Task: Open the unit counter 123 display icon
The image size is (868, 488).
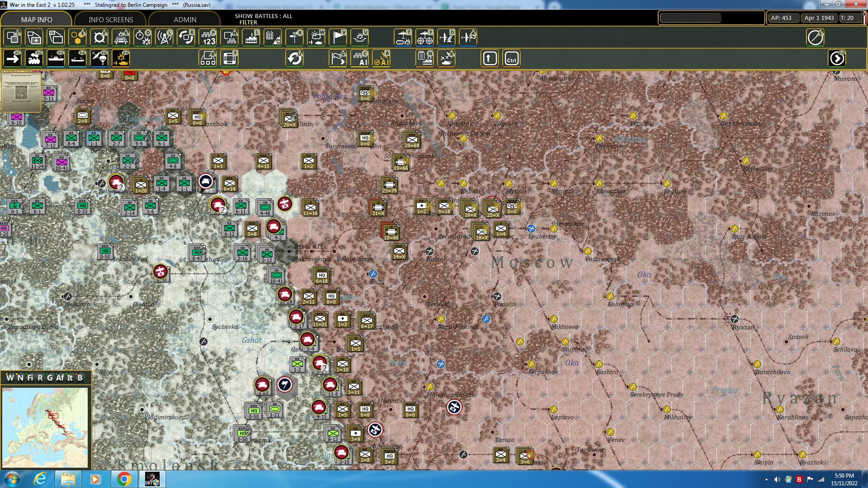Action: click(208, 38)
